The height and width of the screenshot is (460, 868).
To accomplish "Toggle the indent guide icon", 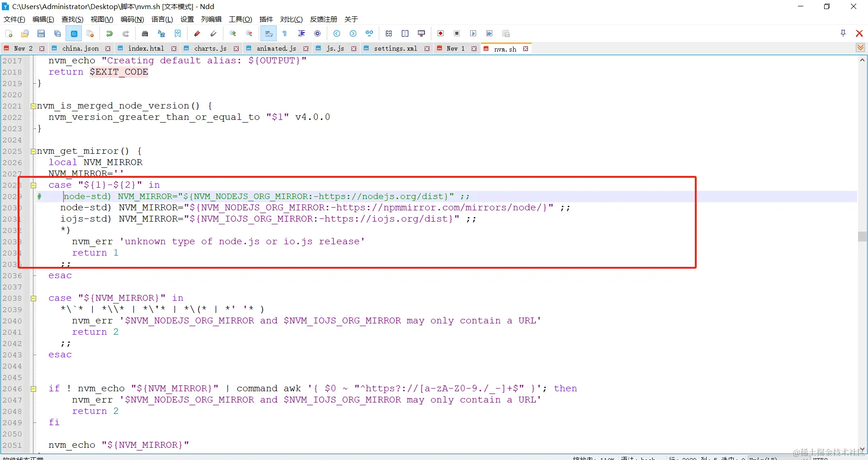I will 301,33.
